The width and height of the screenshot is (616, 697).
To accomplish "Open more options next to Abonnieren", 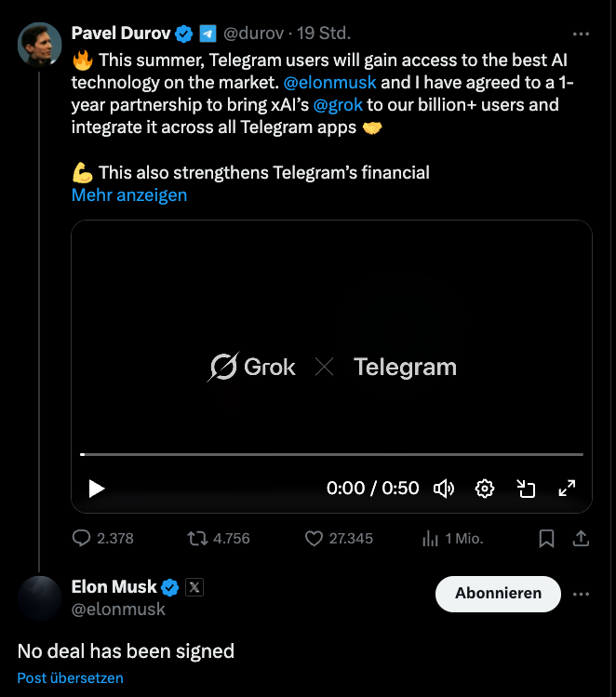I will (581, 594).
